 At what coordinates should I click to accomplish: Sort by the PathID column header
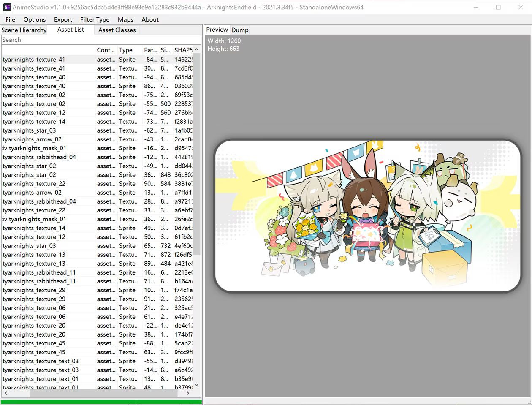[x=151, y=50]
